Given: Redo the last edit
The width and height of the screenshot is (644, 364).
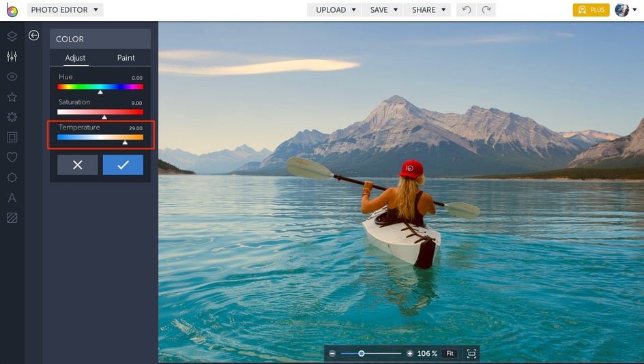Looking at the screenshot, I should point(486,10).
